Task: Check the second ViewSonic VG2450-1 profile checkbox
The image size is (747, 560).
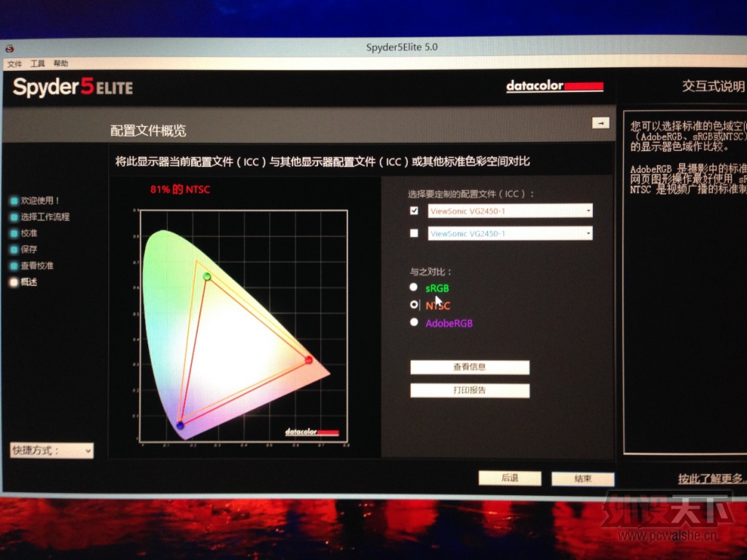Action: (x=414, y=233)
